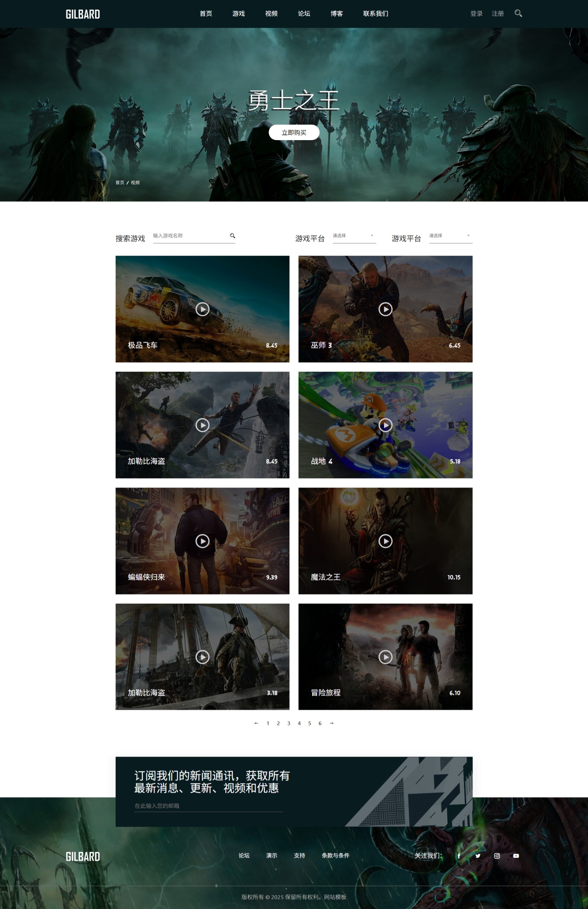Open the 冒险旅程 video thumbnail
This screenshot has width=588, height=909.
point(385,656)
